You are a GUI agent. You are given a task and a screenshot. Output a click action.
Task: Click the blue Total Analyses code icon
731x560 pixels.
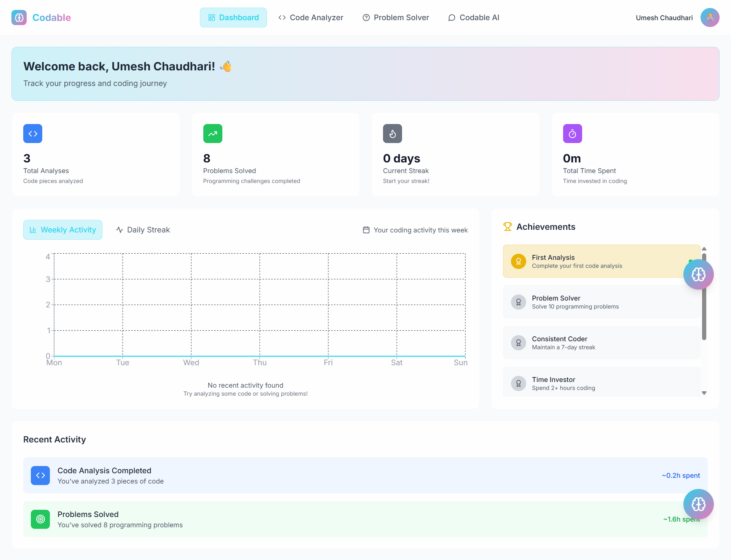(33, 134)
